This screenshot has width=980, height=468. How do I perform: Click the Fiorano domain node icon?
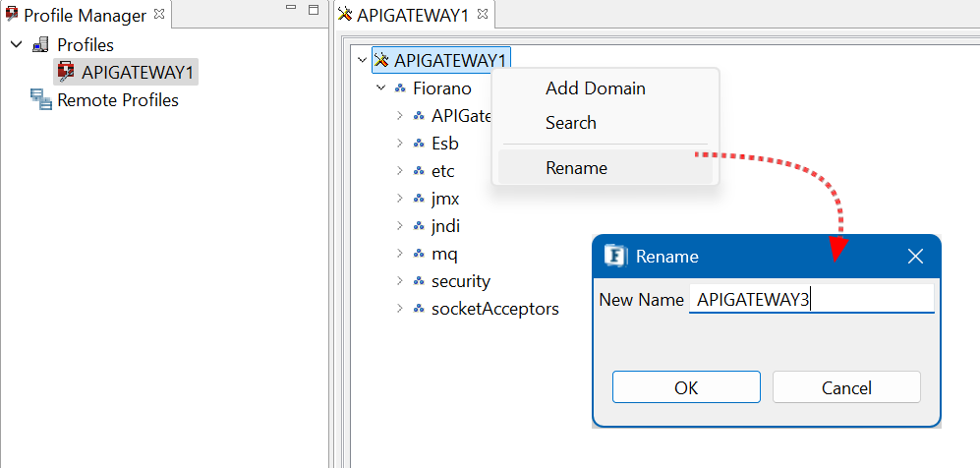(401, 88)
